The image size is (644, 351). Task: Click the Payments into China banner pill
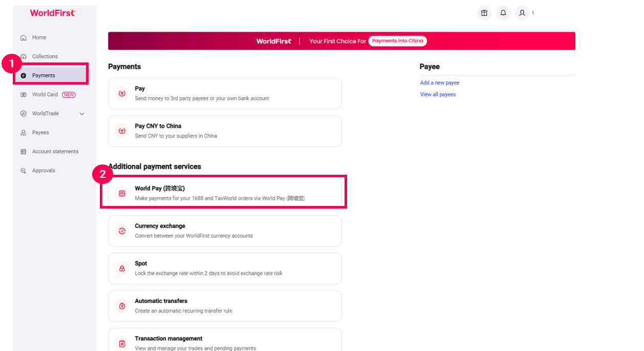pyautogui.click(x=398, y=41)
